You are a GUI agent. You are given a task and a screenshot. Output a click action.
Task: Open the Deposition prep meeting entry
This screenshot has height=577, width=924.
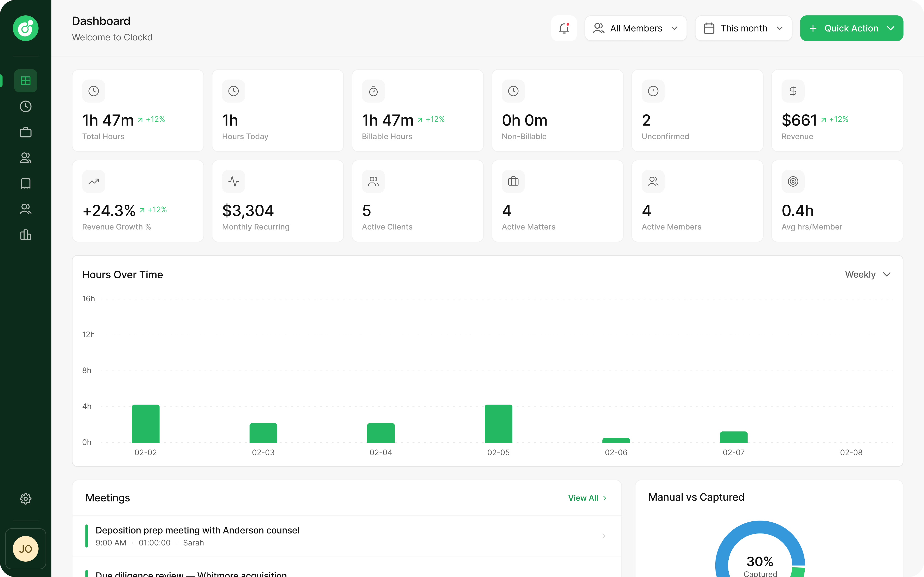click(x=347, y=536)
